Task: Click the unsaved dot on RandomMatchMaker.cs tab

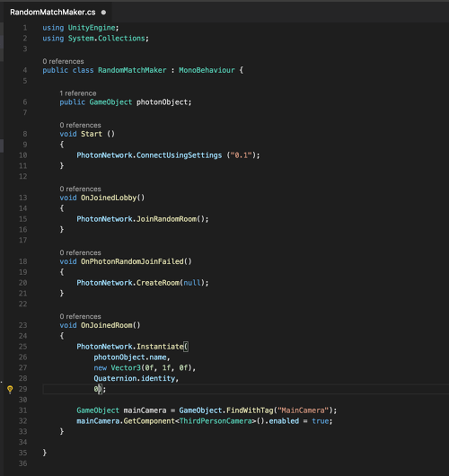Action: pos(103,13)
